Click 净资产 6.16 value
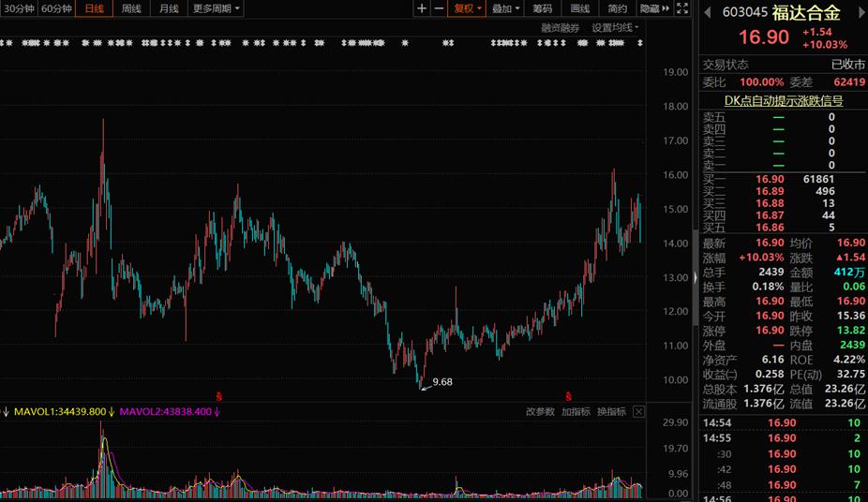 tap(772, 360)
